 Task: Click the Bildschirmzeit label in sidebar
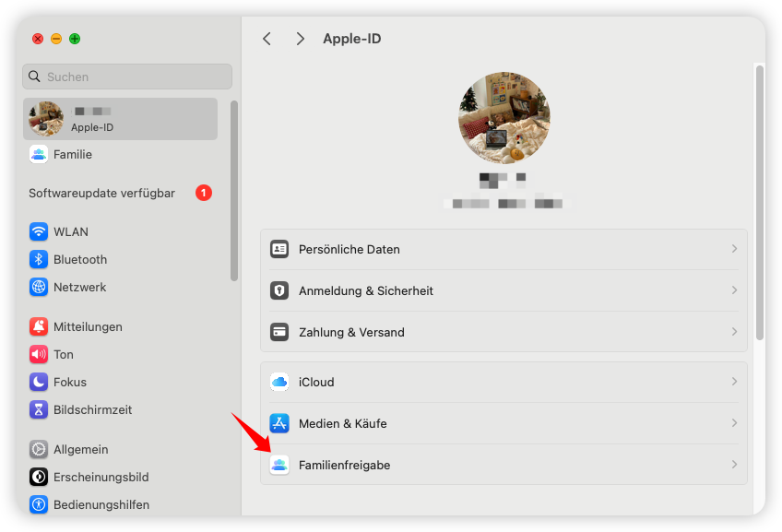pos(93,410)
